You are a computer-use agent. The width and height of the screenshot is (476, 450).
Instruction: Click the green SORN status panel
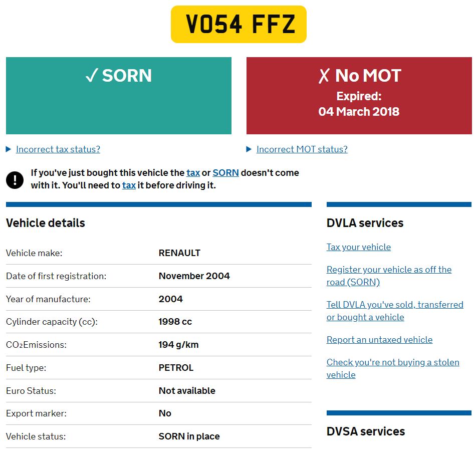tap(119, 108)
